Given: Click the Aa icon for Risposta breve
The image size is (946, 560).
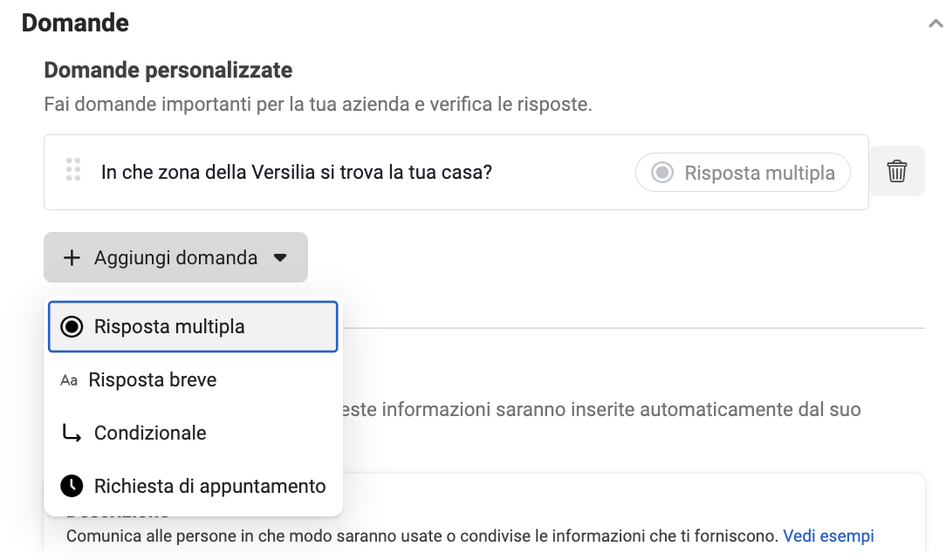Looking at the screenshot, I should (x=69, y=380).
